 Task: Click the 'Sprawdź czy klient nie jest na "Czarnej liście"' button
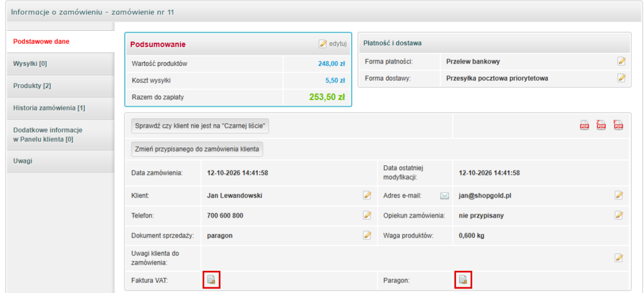201,126
